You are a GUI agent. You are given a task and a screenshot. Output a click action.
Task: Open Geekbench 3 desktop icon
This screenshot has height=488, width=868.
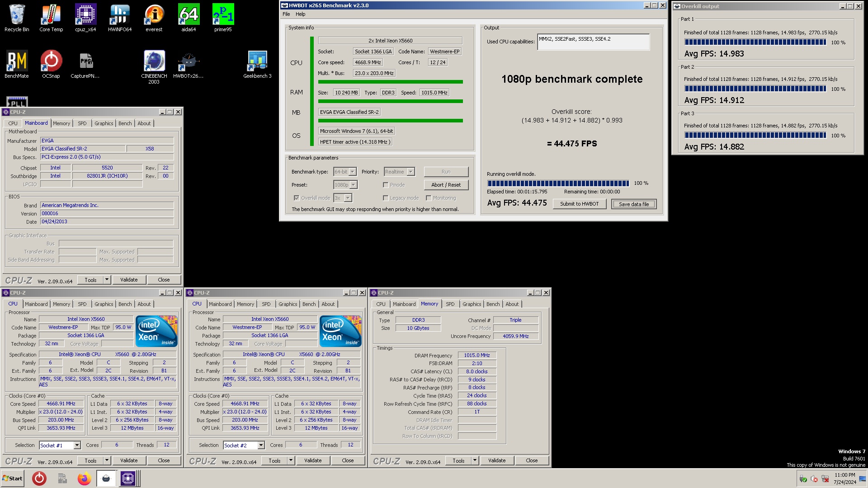(257, 64)
